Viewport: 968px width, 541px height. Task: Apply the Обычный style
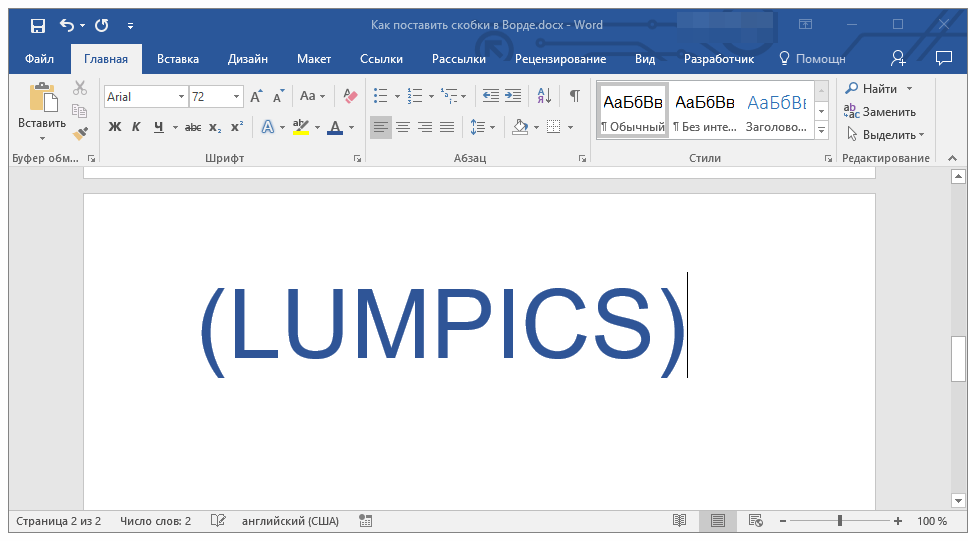(633, 111)
